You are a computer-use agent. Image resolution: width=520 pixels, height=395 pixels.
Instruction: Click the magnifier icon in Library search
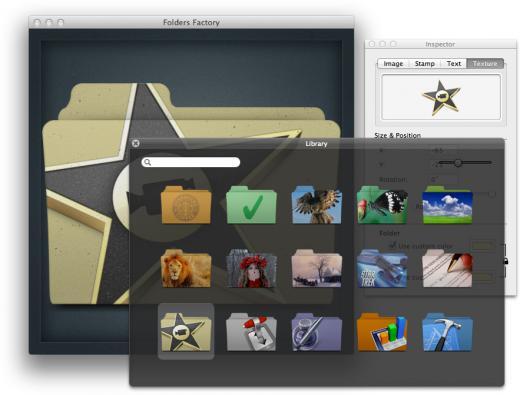pos(147,162)
